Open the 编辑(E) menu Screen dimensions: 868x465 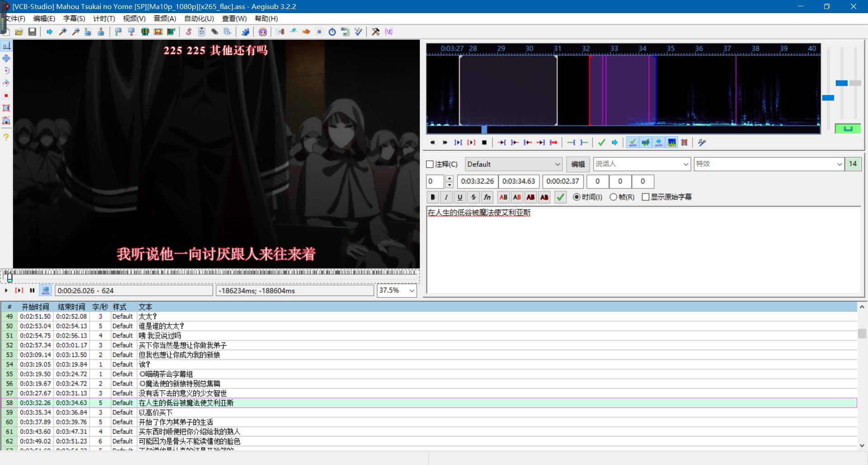click(44, 19)
